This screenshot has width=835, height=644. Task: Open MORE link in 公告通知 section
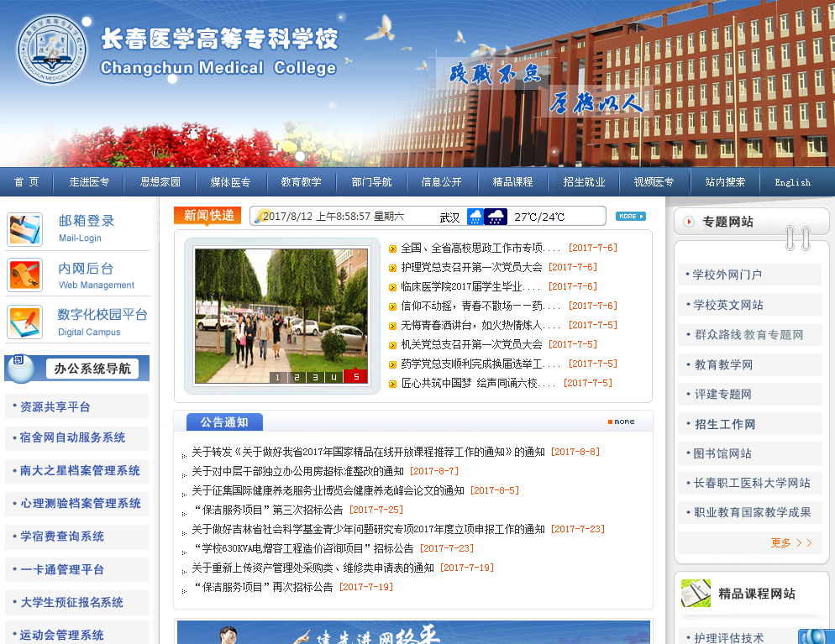(622, 421)
